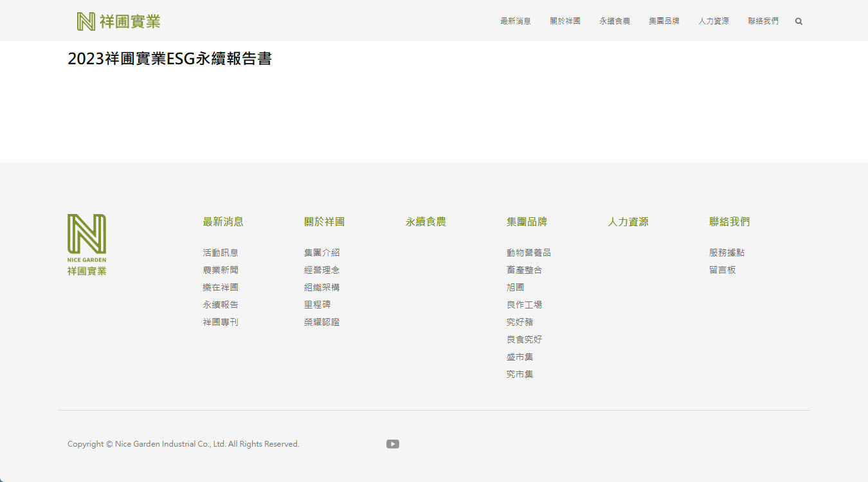
Task: Open the YouTube icon in footer
Action: [393, 444]
